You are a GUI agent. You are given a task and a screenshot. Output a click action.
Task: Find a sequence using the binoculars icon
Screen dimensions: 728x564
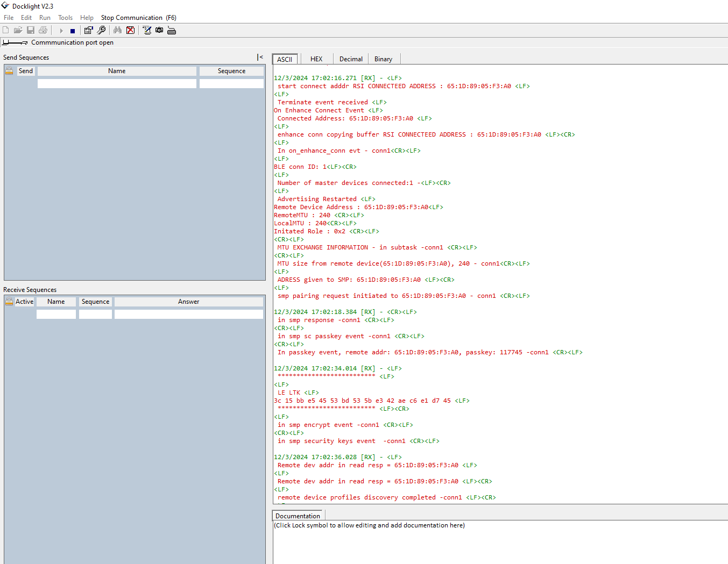(117, 30)
